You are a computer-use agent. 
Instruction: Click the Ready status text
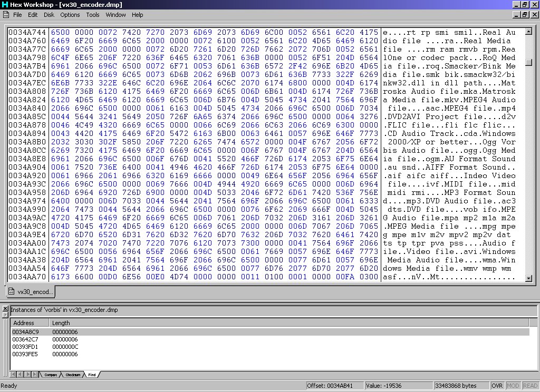(x=9, y=386)
